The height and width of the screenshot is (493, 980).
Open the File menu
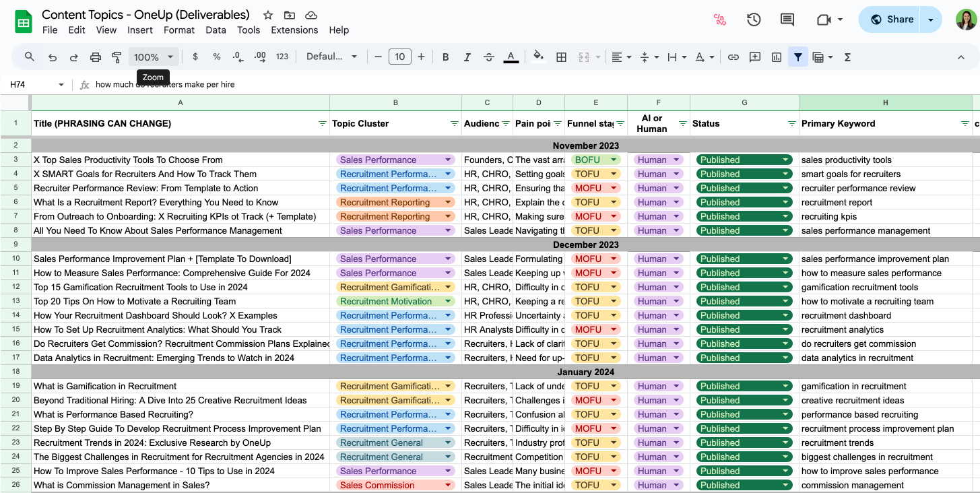50,30
